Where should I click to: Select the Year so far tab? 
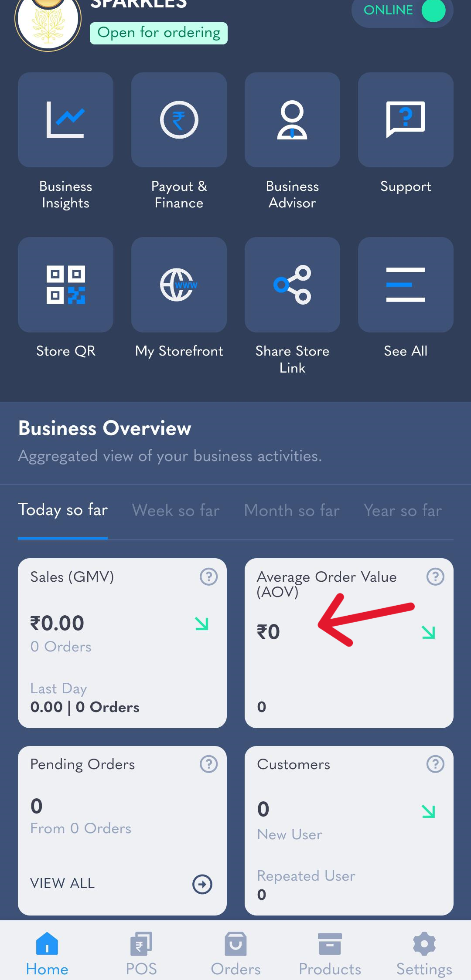[403, 510]
